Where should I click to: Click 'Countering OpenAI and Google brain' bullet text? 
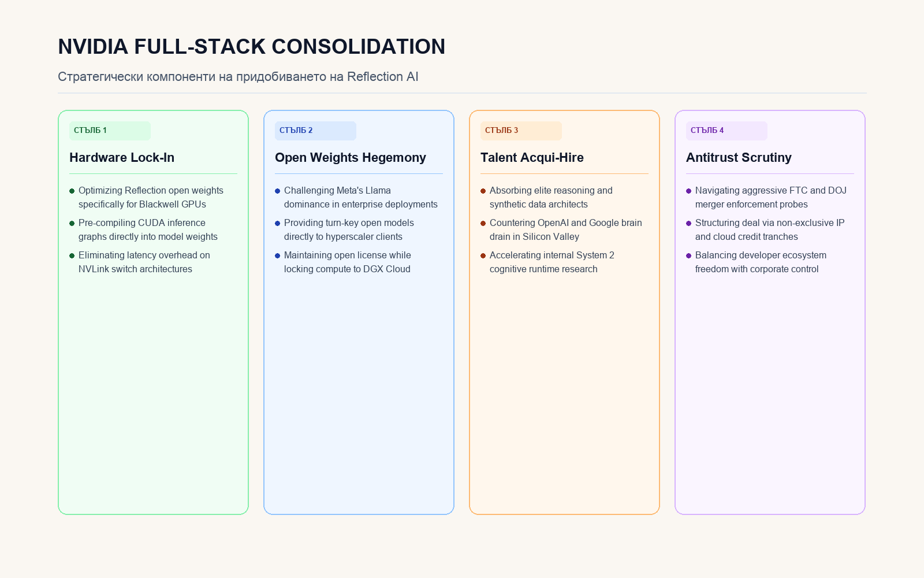click(x=566, y=229)
